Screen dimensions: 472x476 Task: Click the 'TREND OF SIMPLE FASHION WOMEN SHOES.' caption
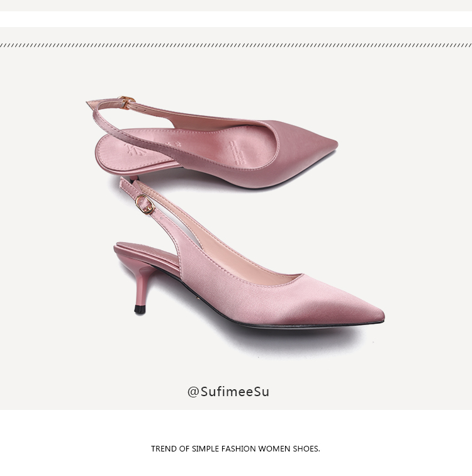coord(235,449)
